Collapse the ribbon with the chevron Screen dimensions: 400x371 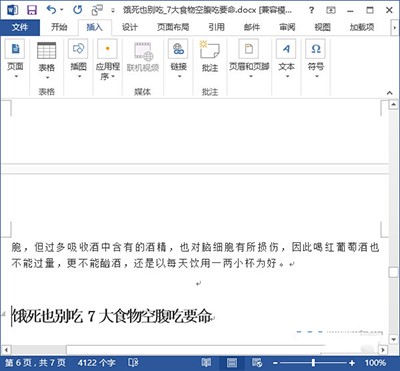pyautogui.click(x=389, y=93)
